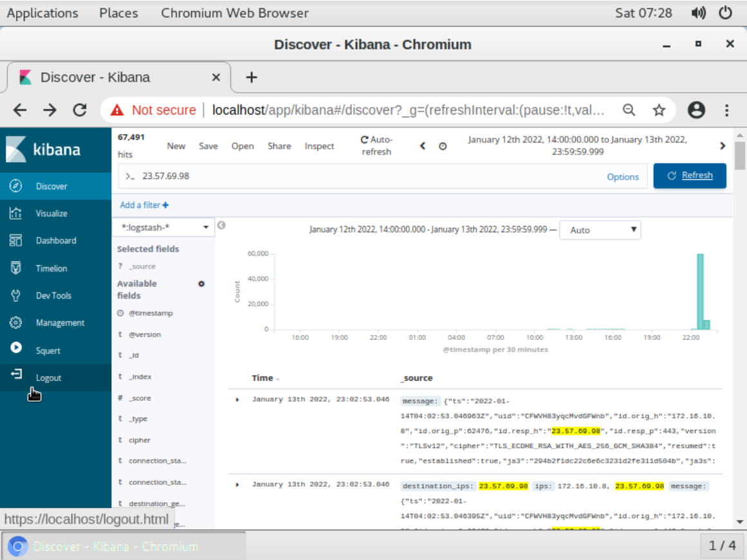Screen dimensions: 747x560
Task: Click the browser back arrow
Action: pos(19,110)
